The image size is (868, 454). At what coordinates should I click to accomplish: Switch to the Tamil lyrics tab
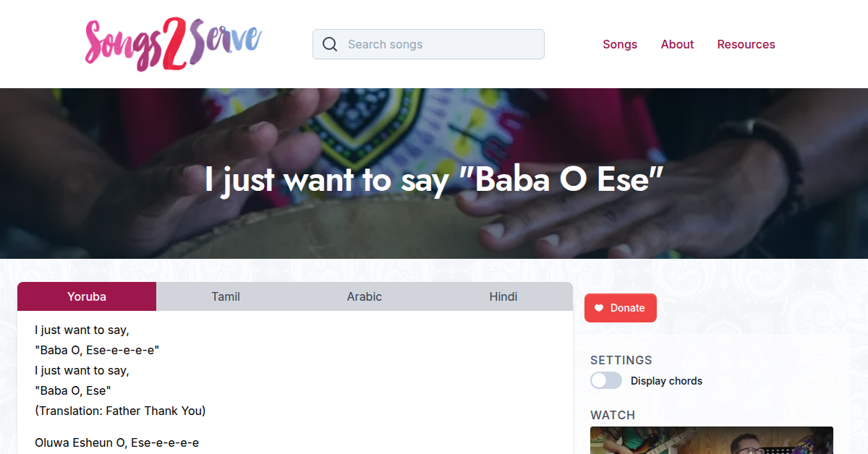(225, 296)
